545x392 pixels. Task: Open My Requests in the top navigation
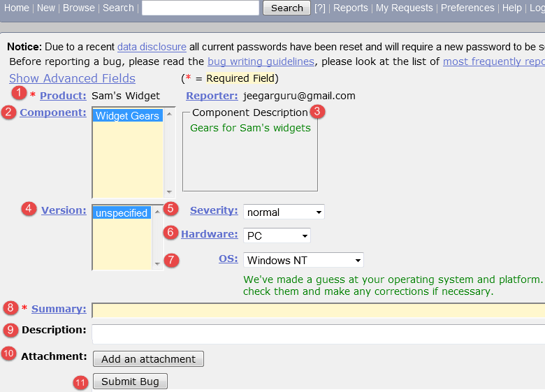tap(404, 8)
